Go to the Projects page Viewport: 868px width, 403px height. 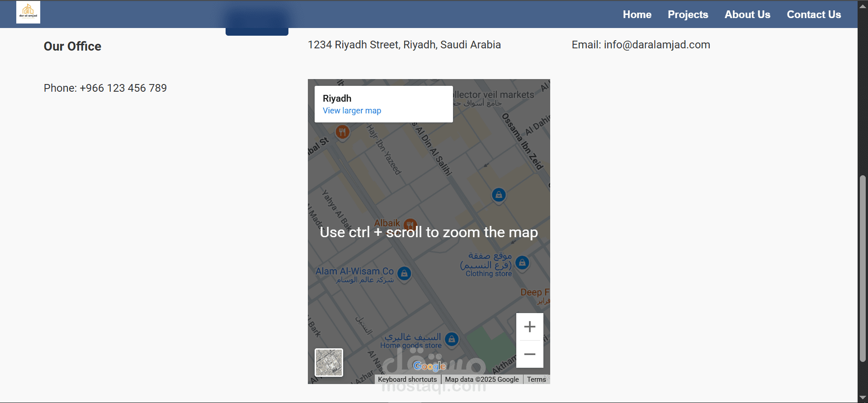[688, 14]
